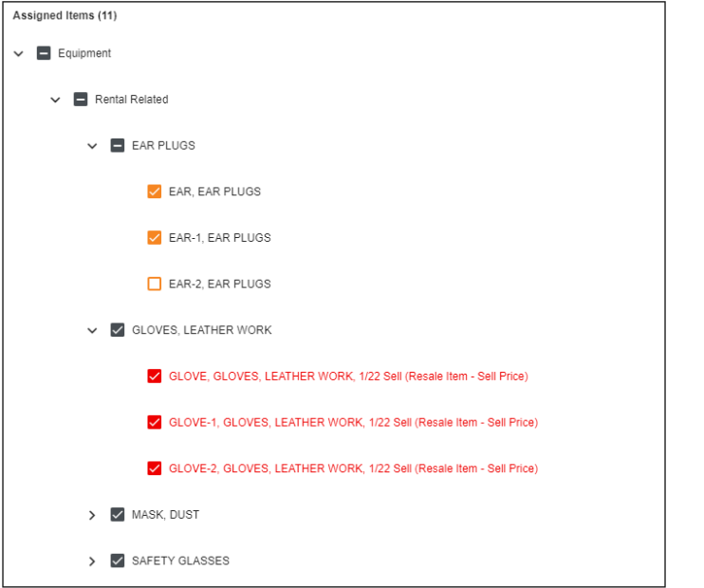This screenshot has width=704, height=588.
Task: Collapse the EAR PLUGS group
Action: coord(92,146)
